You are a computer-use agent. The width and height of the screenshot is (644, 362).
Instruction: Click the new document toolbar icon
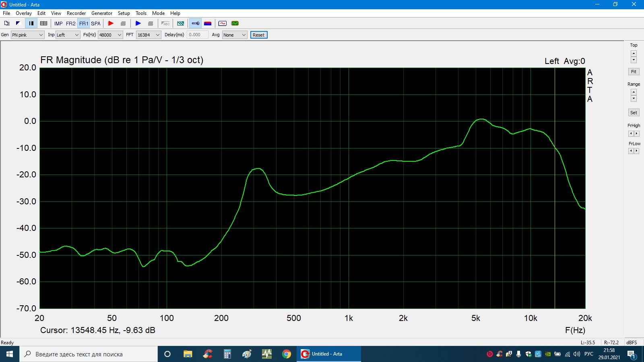7,23
